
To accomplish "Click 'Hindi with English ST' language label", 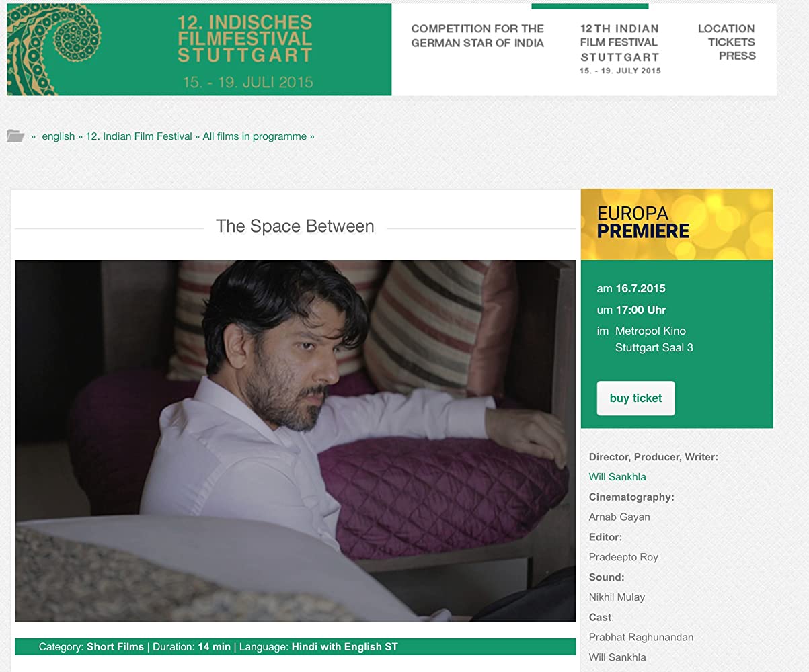I will 344,647.
